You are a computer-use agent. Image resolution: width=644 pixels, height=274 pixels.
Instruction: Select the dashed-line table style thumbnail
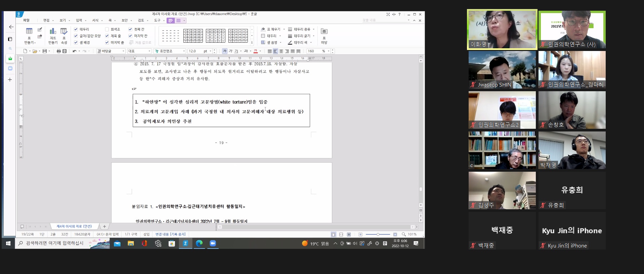171,36
